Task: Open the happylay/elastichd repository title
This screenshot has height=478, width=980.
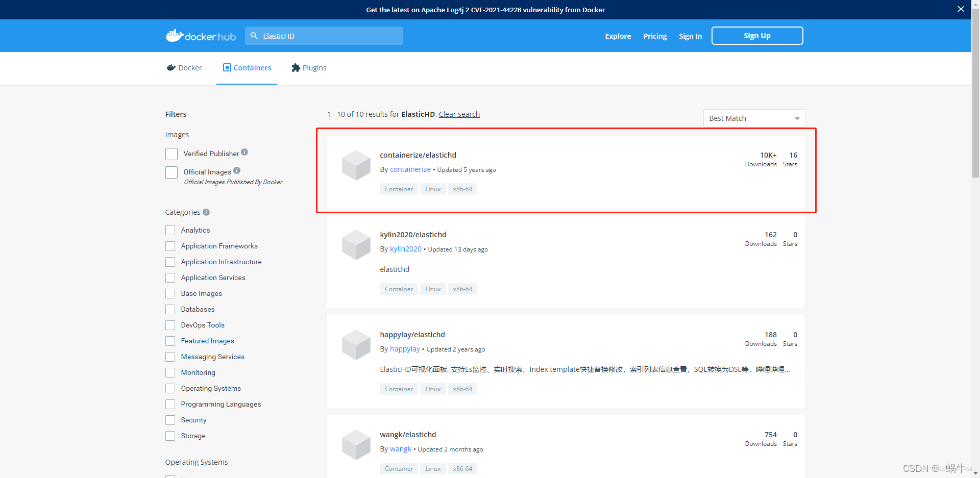Action: tap(412, 335)
